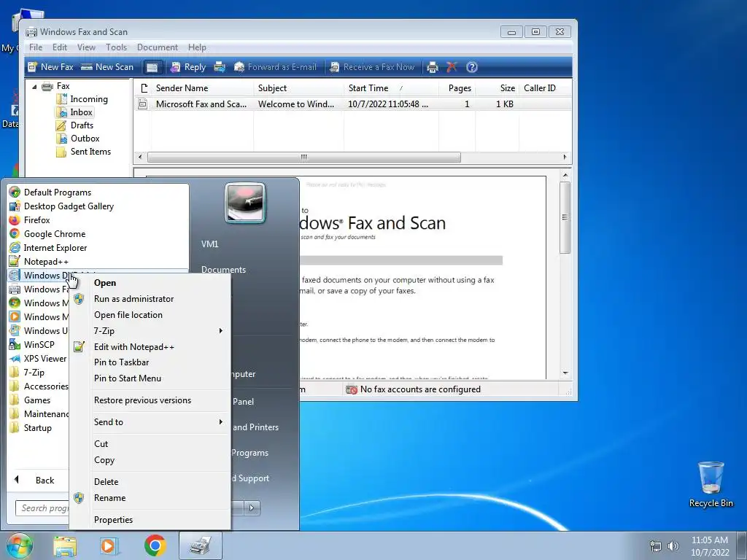
Task: Click the red Delete icon in the toolbar
Action: tap(452, 67)
